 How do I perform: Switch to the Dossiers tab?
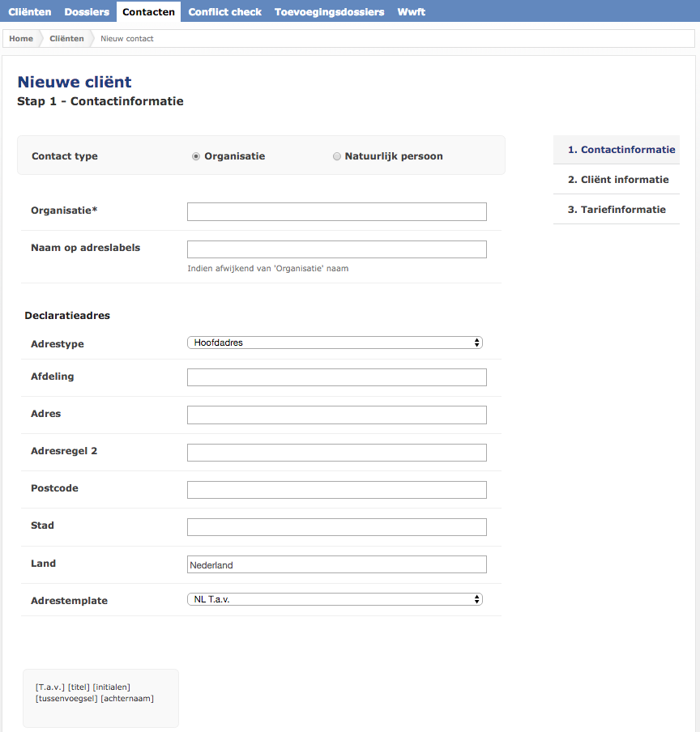coord(87,11)
